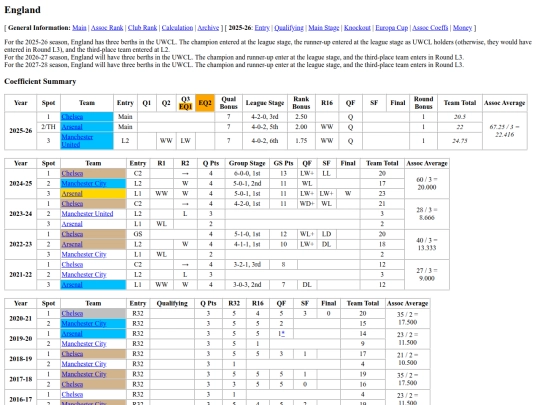This screenshot has width=540, height=405.
Task: Click the orange EQ2 column header
Action: (x=205, y=103)
